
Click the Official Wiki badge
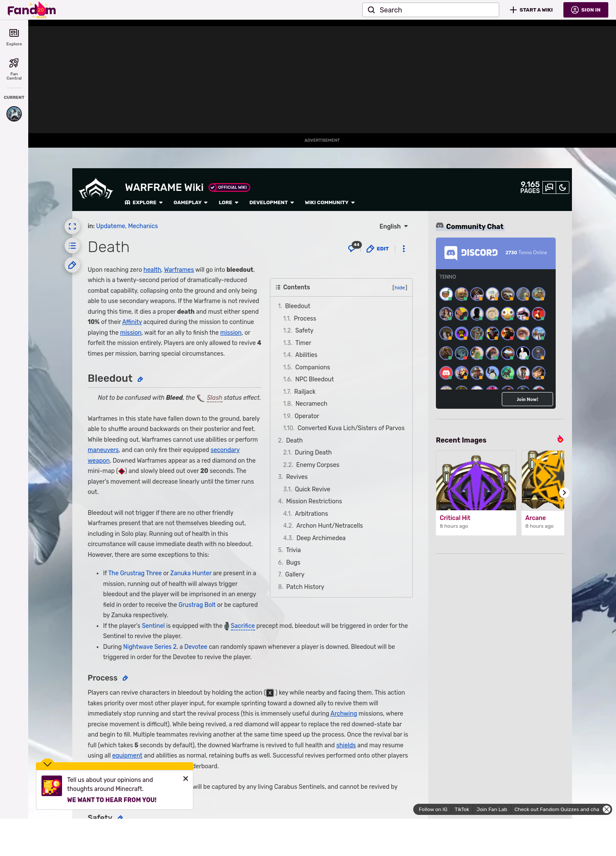229,187
